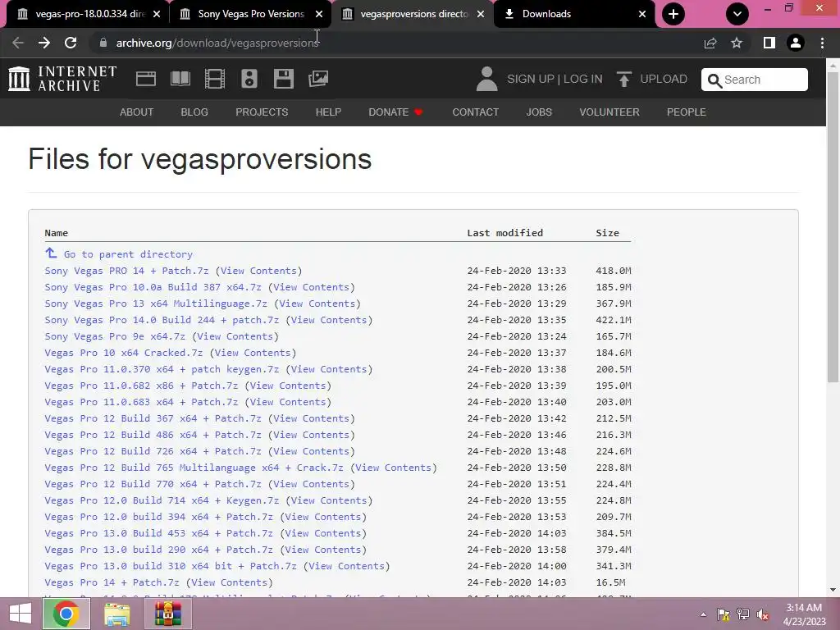View Contents of Vegas Pro 12 Build 765 Multilanguage

click(393, 468)
